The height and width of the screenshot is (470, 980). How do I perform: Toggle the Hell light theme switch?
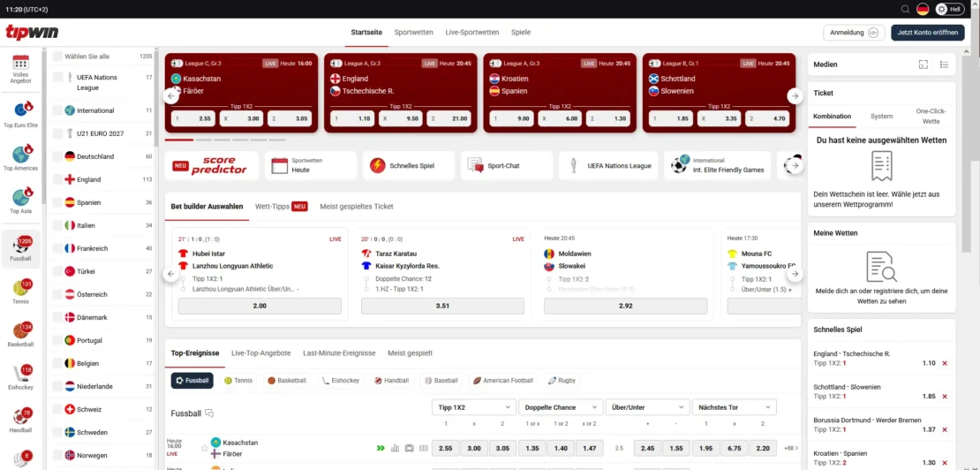950,9
